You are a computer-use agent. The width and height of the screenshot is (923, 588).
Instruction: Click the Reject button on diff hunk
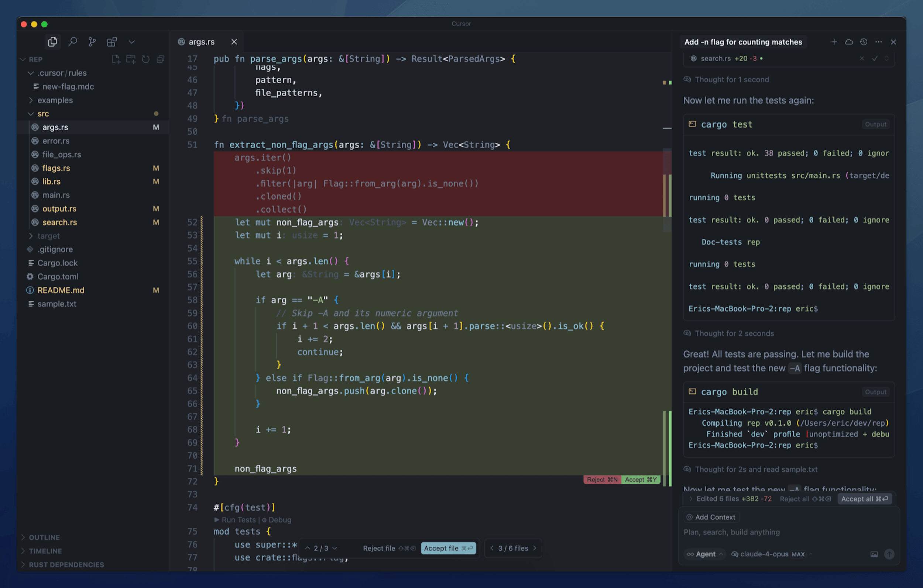coord(602,480)
